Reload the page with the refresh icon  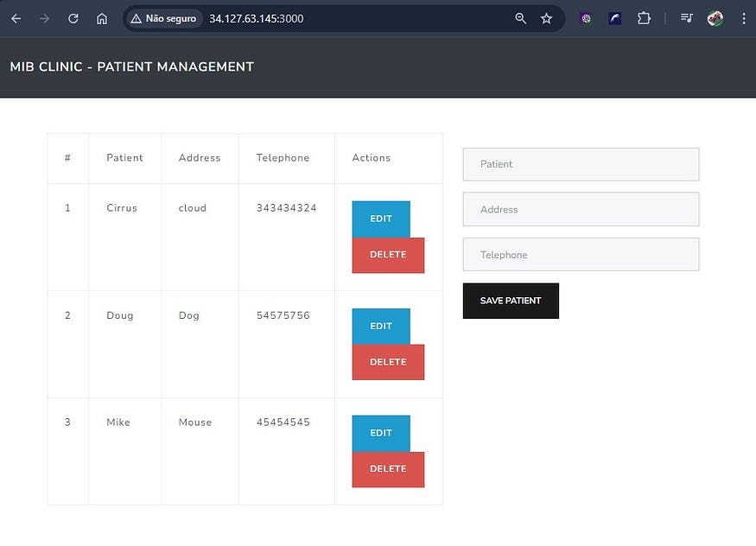point(73,19)
